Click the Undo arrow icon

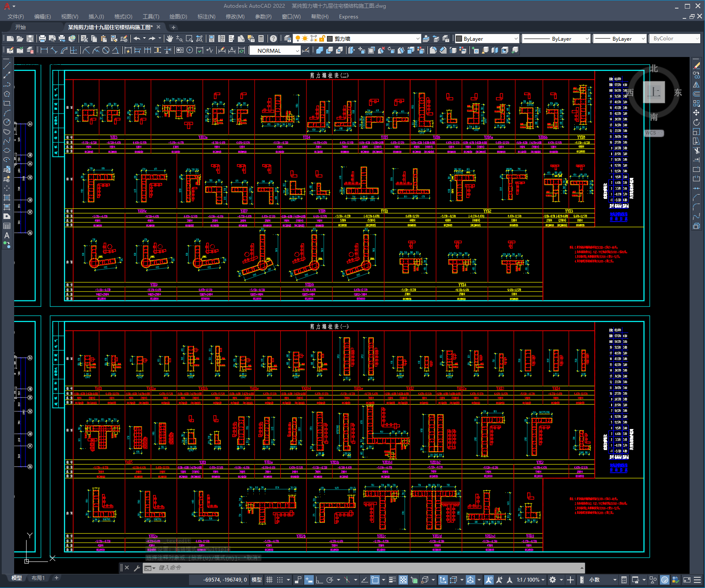click(x=137, y=39)
